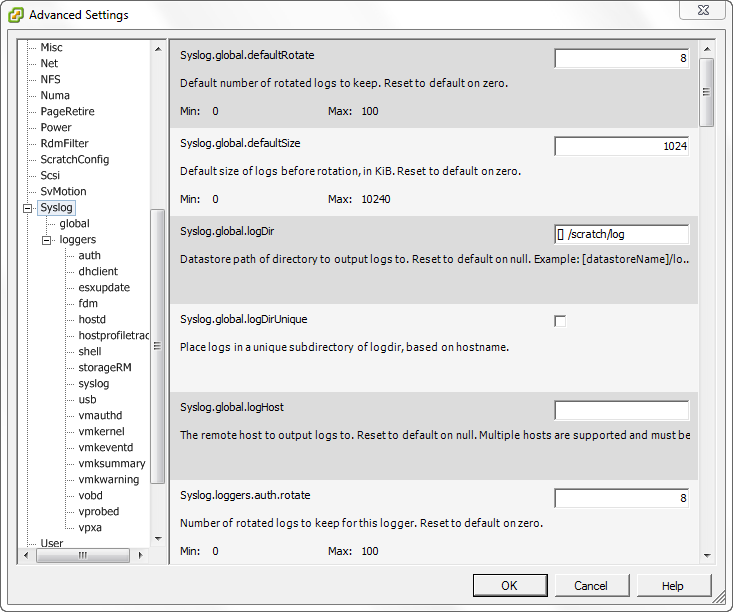Click the Syslog.global.defaultSize value field

622,146
